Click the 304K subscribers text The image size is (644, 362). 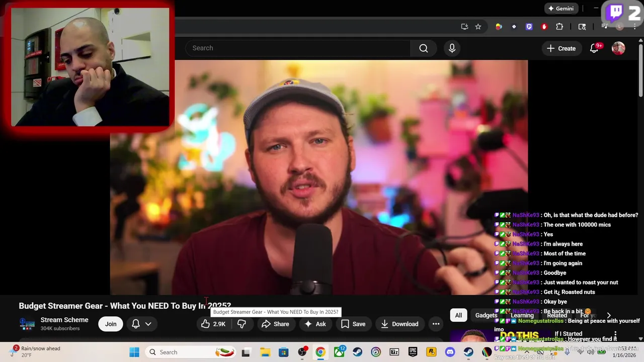click(x=60, y=329)
